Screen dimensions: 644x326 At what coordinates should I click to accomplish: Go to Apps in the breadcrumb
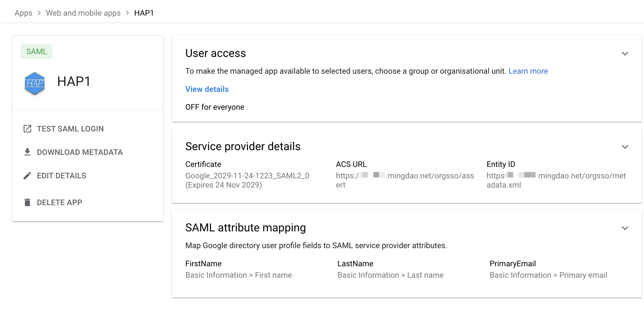23,13
